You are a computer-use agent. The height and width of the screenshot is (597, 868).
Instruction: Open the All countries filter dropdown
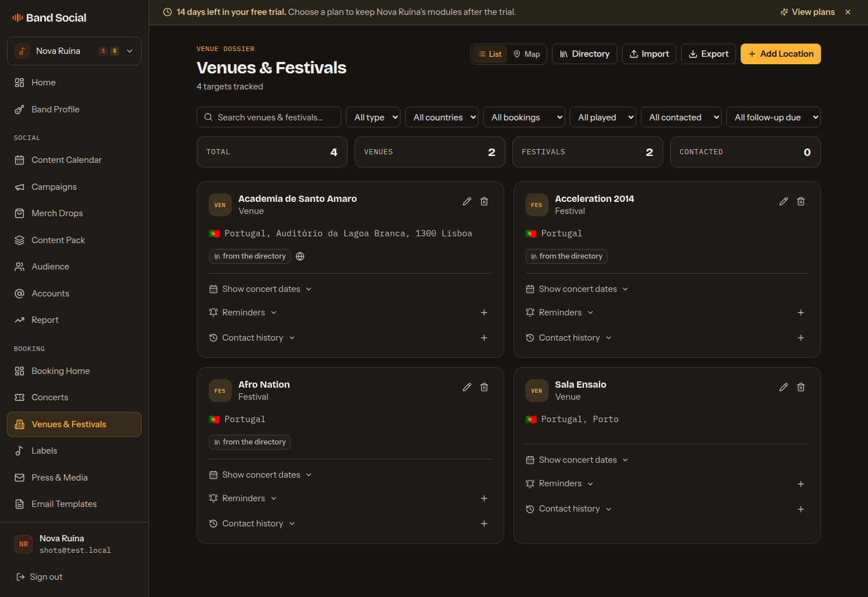click(442, 118)
